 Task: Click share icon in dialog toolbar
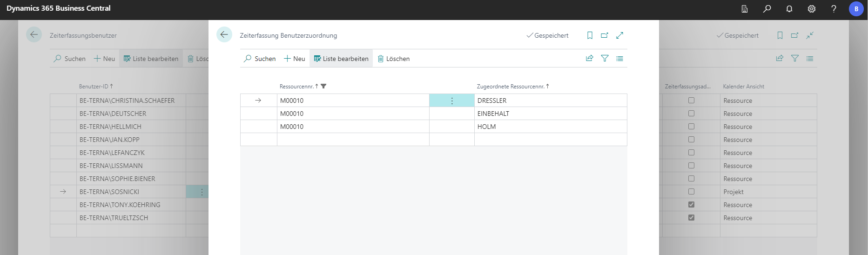click(589, 59)
